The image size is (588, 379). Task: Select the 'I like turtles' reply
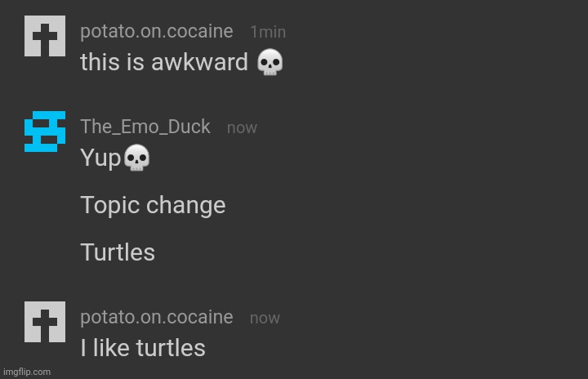(x=142, y=348)
